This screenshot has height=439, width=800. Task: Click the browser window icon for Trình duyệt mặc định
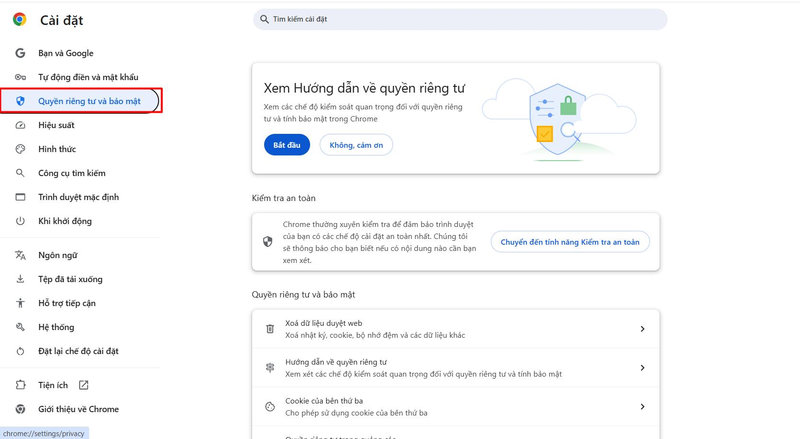[20, 197]
